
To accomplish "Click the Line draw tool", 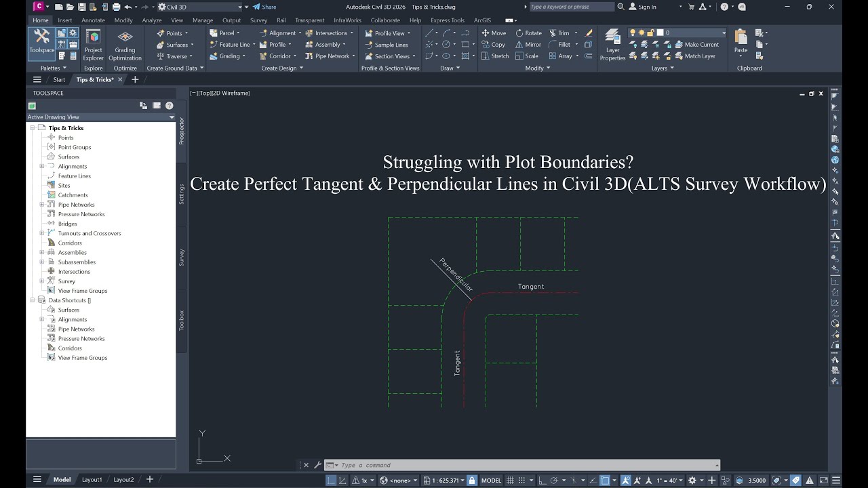I will [429, 33].
